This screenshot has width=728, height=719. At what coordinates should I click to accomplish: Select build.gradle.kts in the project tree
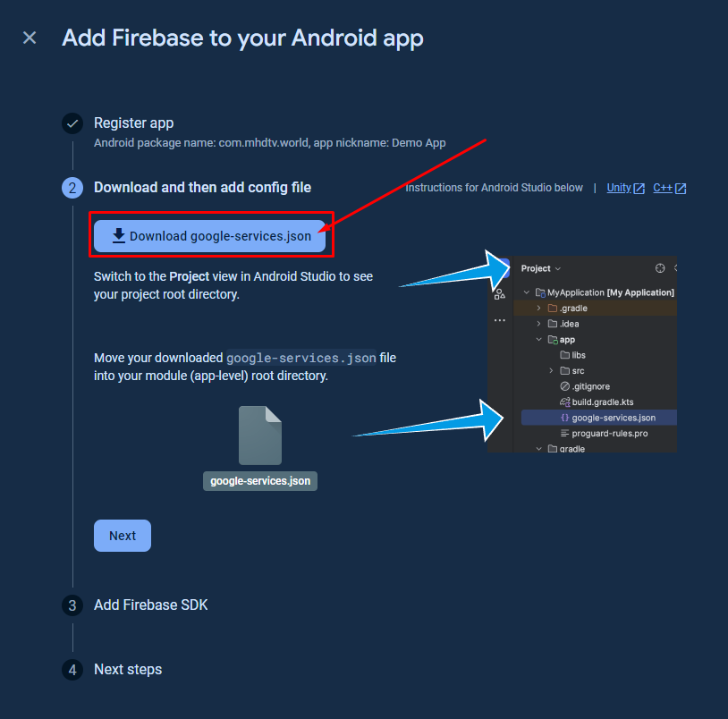point(597,402)
